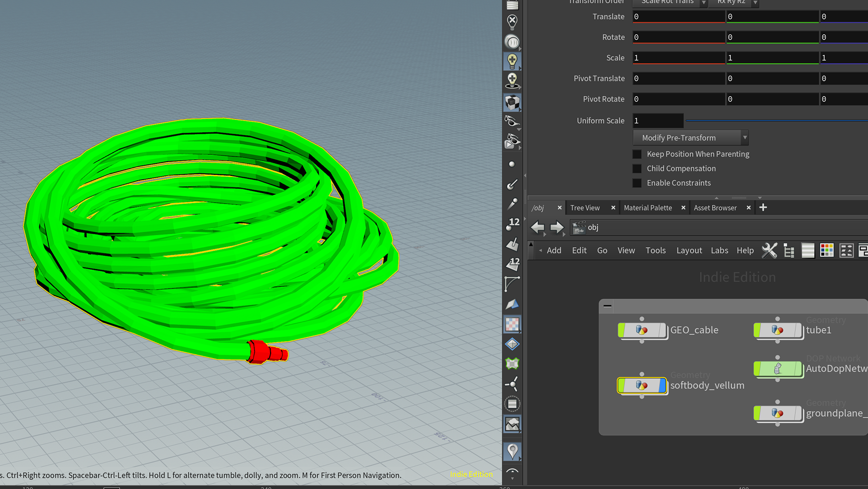Toggle the three-pronged origin gnomon icon
Image resolution: width=868 pixels, height=489 pixels.
(512, 384)
